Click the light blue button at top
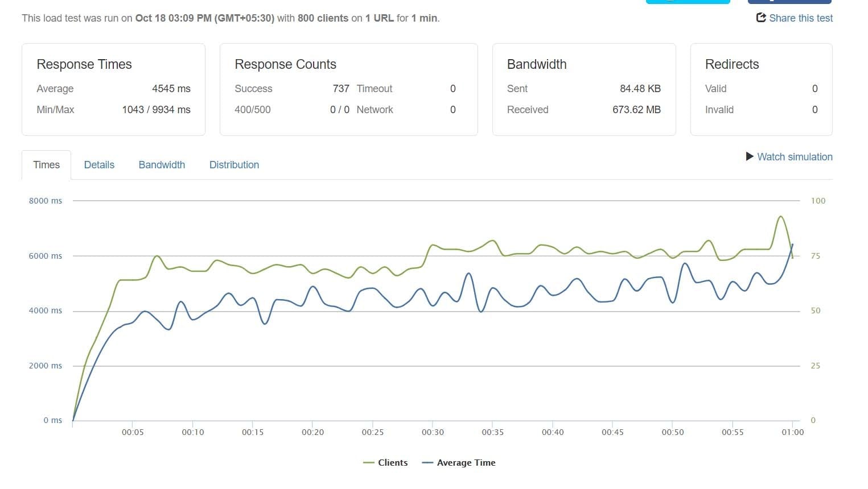868x489 pixels. (x=688, y=2)
